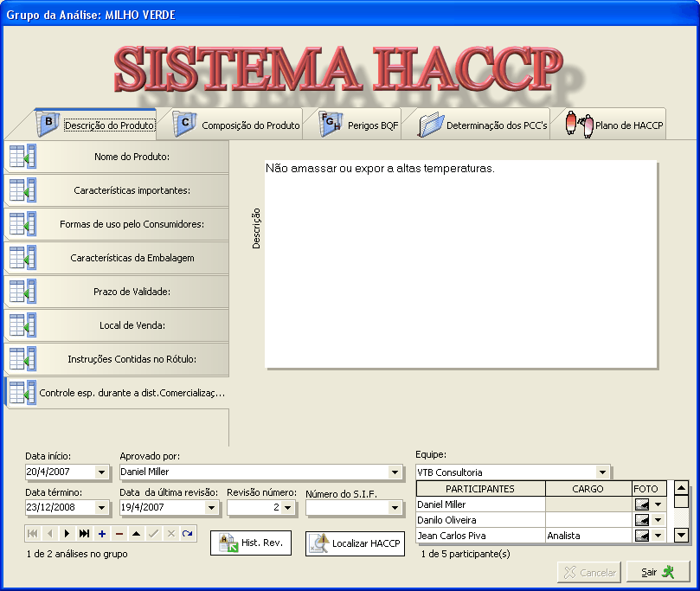Click inside the Descrição text area
The width and height of the screenshot is (700, 591).
pos(460,264)
